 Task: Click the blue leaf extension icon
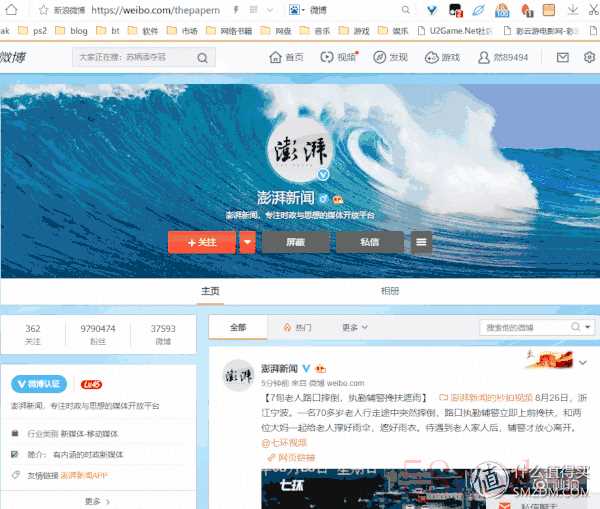pyautogui.click(x=478, y=10)
